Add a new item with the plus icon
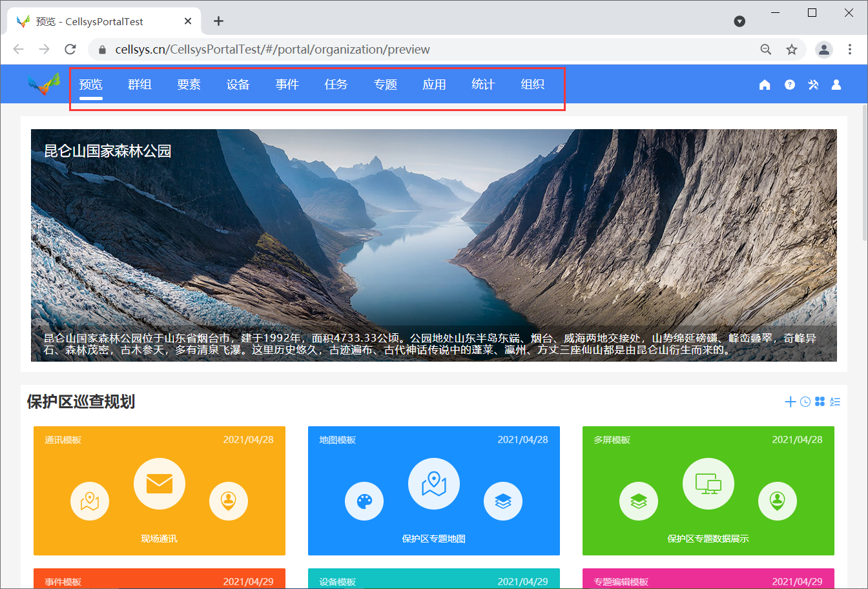This screenshot has height=589, width=868. [x=790, y=402]
